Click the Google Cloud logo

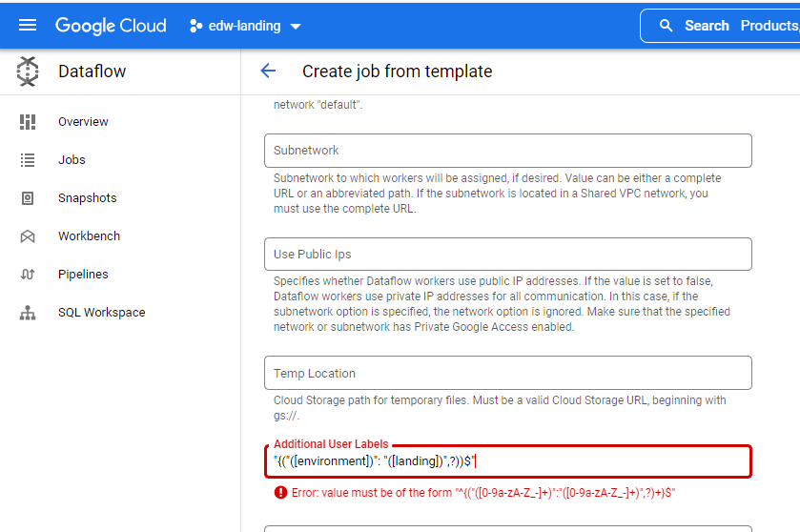(x=111, y=26)
